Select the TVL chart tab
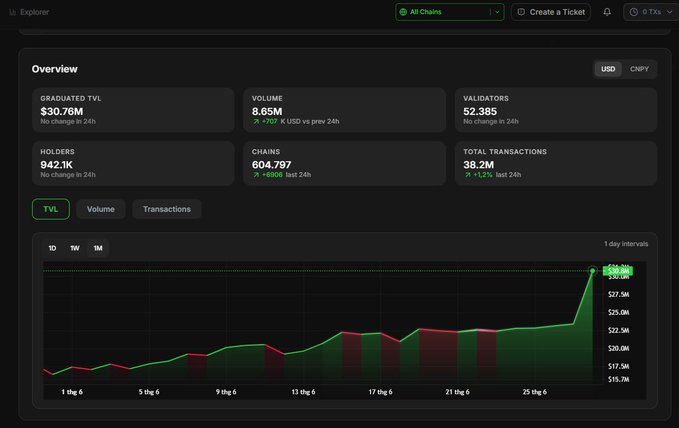 coord(51,209)
